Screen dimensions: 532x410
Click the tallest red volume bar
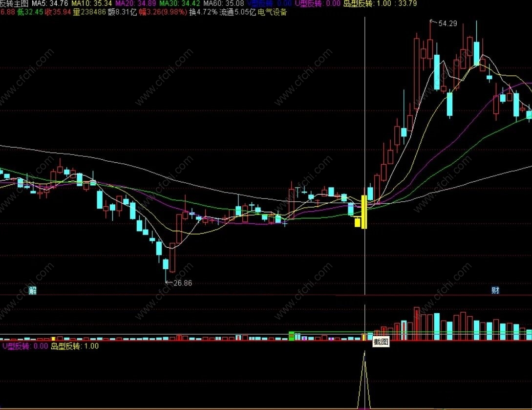point(417,324)
